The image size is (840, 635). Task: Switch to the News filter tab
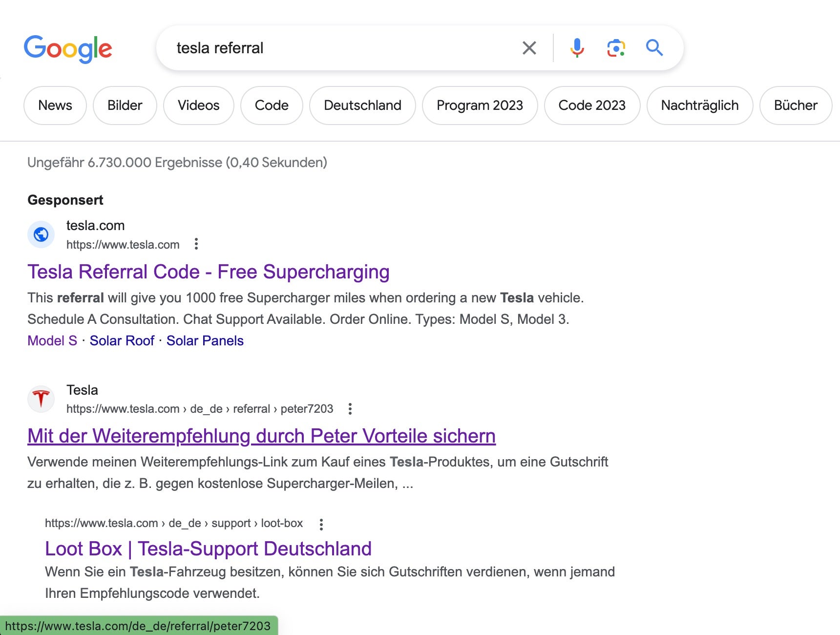point(55,106)
